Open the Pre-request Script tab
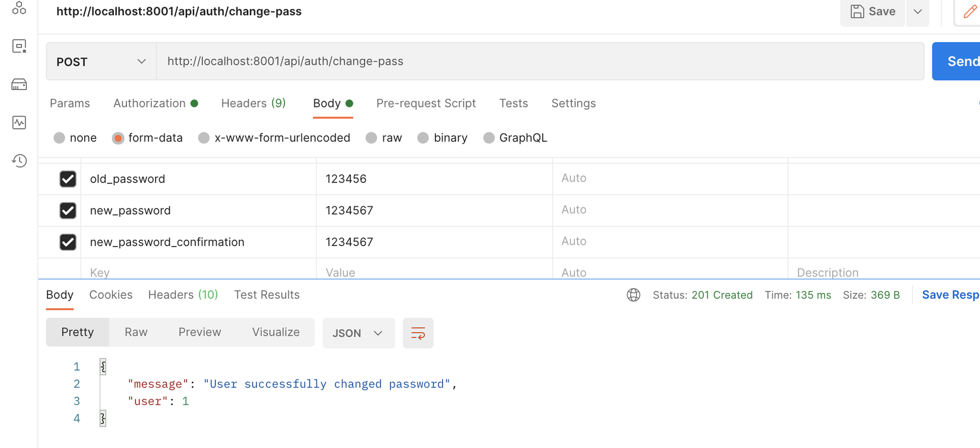 pyautogui.click(x=426, y=103)
